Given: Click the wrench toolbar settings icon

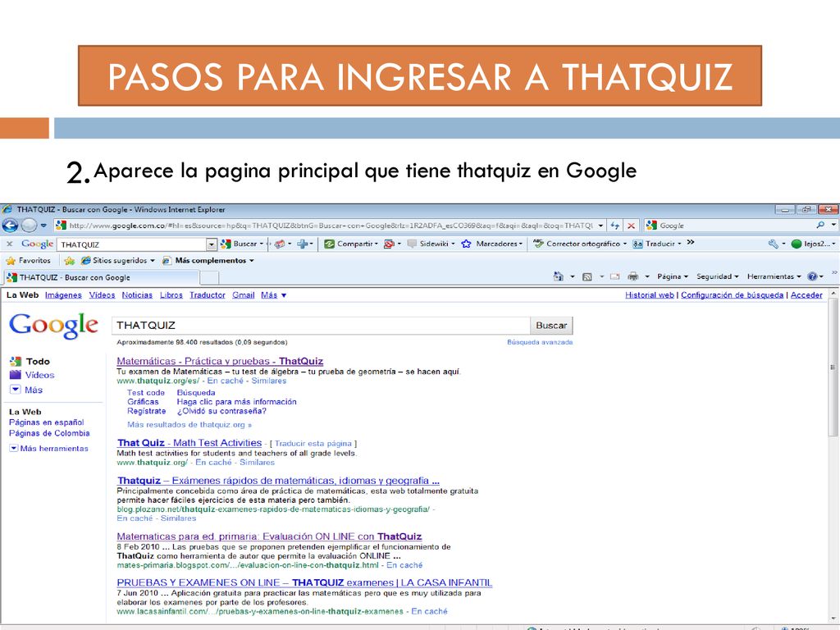Looking at the screenshot, I should [x=773, y=244].
